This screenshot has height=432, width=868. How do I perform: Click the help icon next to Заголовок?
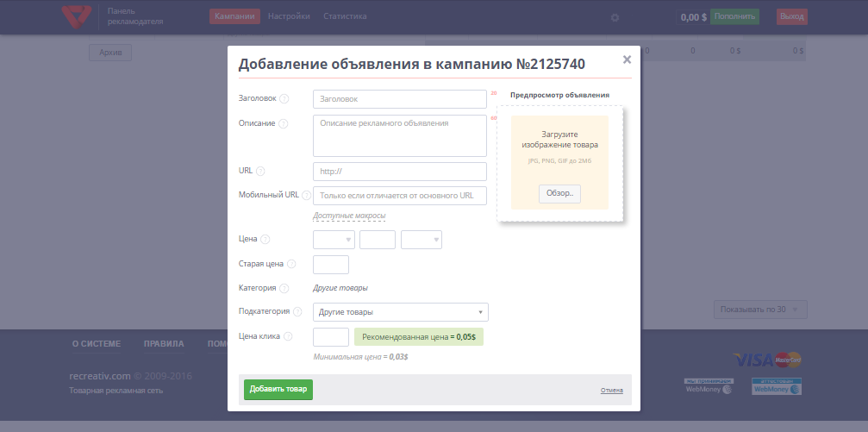(284, 99)
